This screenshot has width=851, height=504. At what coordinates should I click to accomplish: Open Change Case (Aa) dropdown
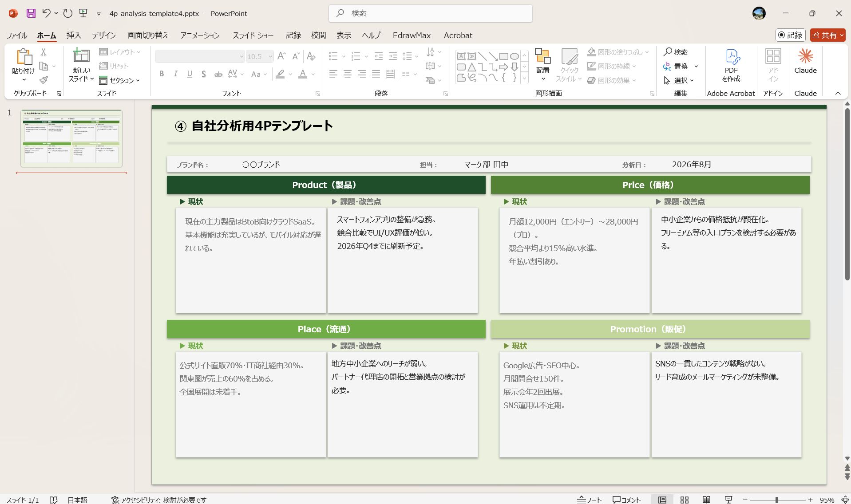tap(259, 74)
